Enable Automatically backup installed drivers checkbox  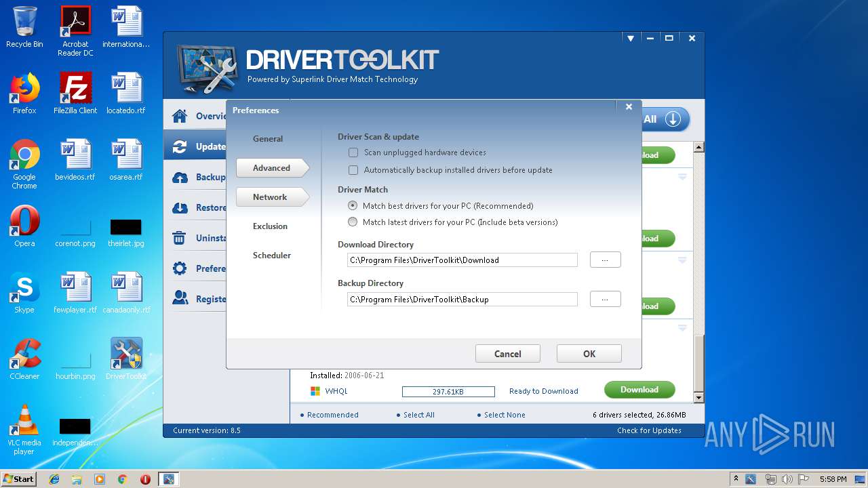click(353, 170)
